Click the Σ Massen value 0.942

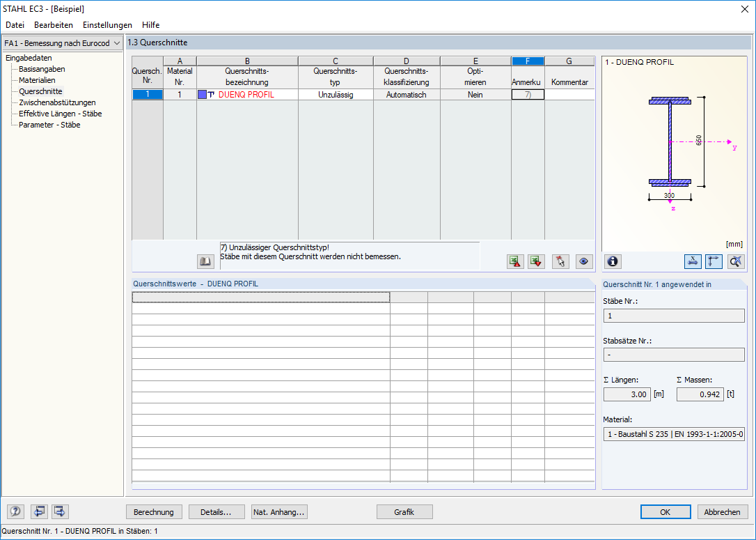coord(700,394)
